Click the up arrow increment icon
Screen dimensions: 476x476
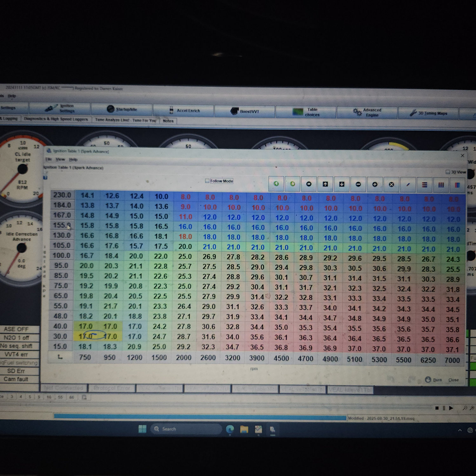325,184
